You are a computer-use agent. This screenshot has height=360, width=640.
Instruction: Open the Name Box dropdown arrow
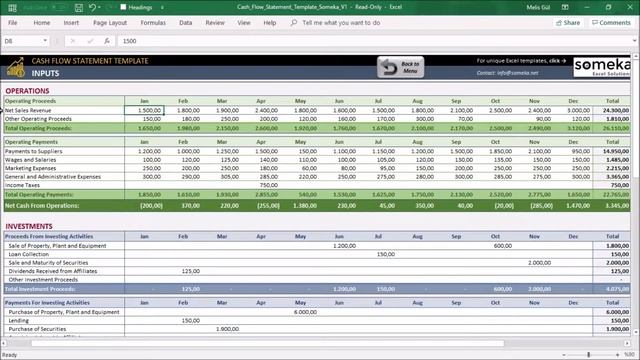click(45, 41)
